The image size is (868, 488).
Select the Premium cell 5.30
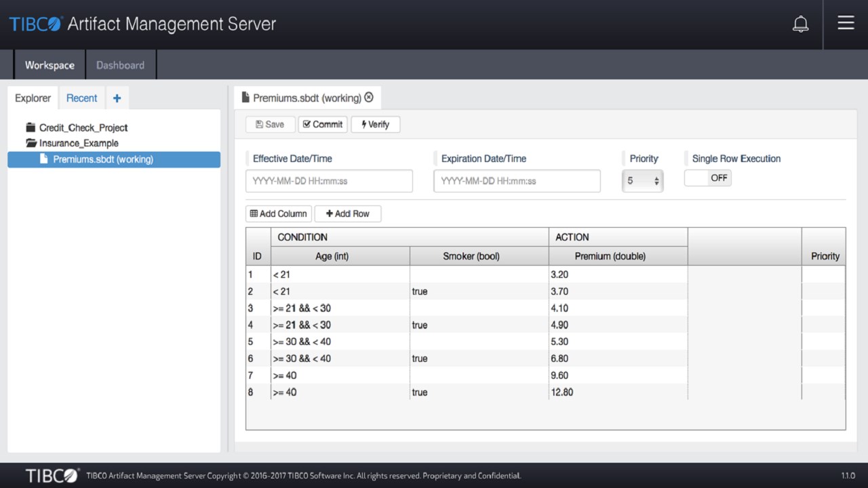618,342
